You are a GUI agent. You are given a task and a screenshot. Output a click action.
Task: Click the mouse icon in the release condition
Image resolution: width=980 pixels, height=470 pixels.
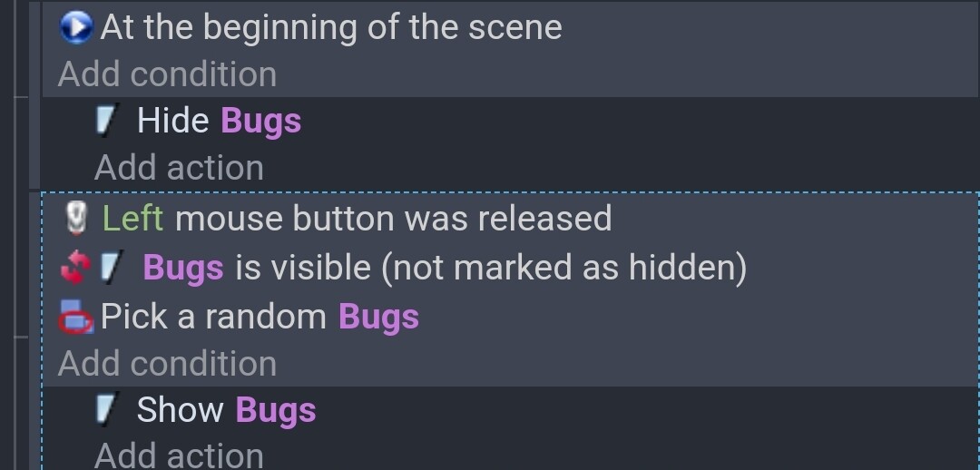click(x=76, y=219)
